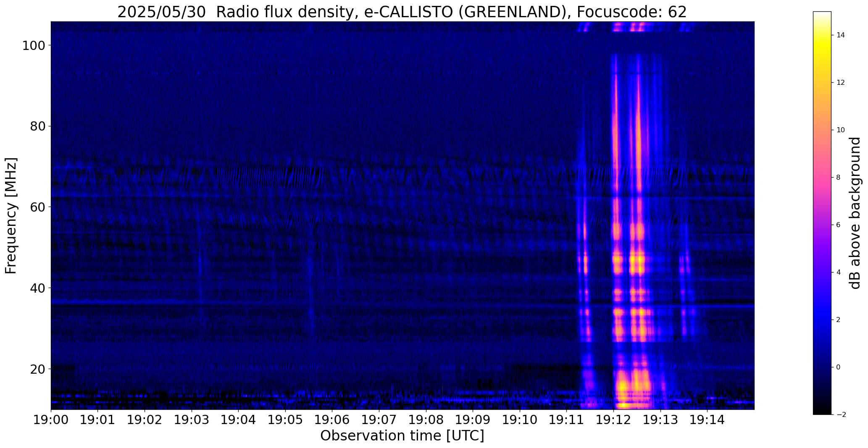Select the 19:05 time tick label
This screenshot has height=448, width=868.
tap(285, 419)
